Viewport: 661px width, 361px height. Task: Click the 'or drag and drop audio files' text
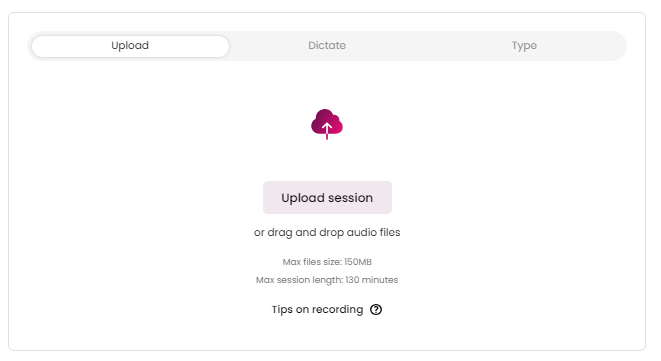327,232
